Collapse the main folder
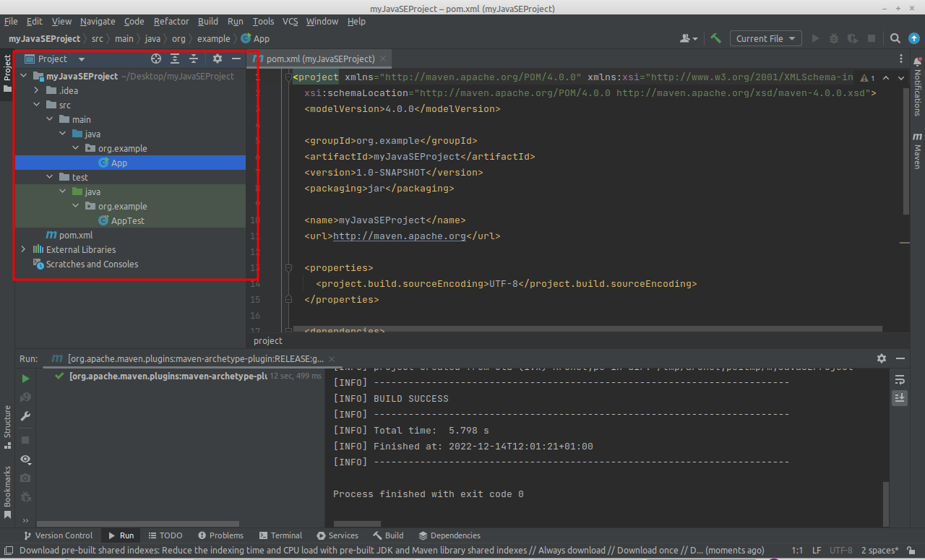The width and height of the screenshot is (925, 560). click(49, 119)
